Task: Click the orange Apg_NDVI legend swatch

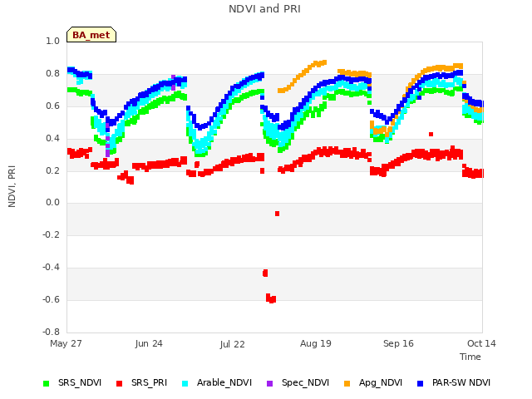Action: pyautogui.click(x=347, y=383)
